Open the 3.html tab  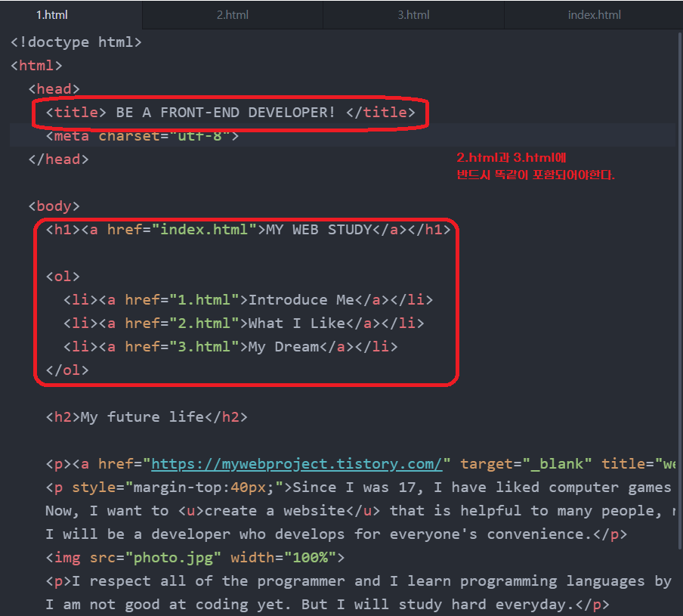pos(413,15)
